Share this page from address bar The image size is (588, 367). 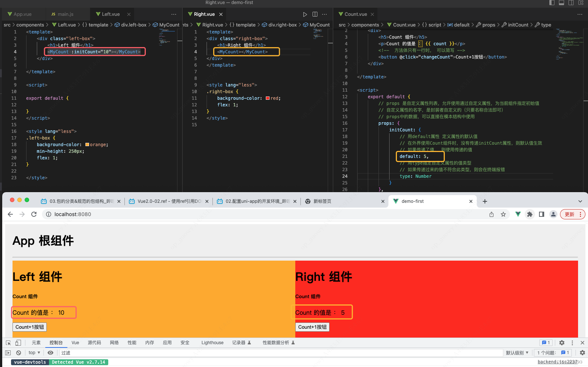click(492, 214)
